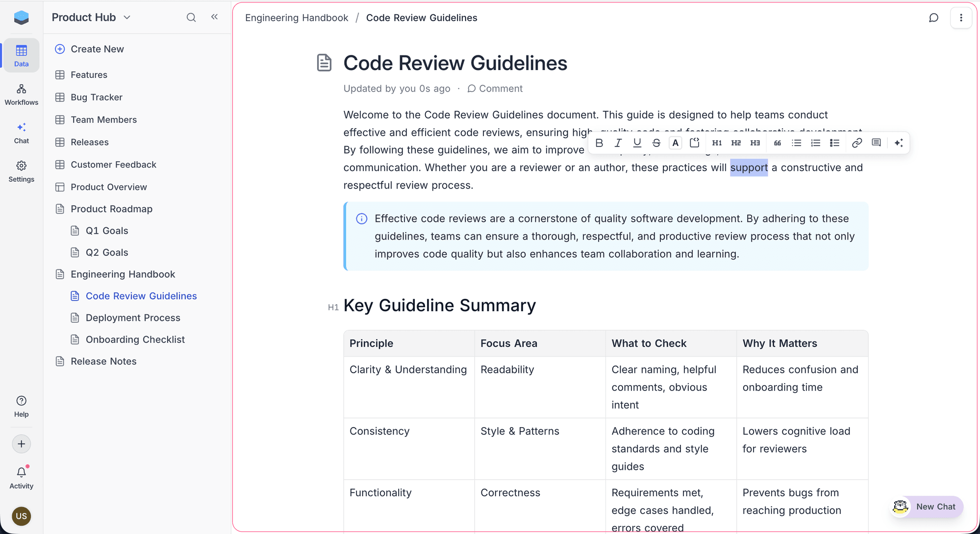Open the Workflows panel in the left rail

pyautogui.click(x=21, y=94)
